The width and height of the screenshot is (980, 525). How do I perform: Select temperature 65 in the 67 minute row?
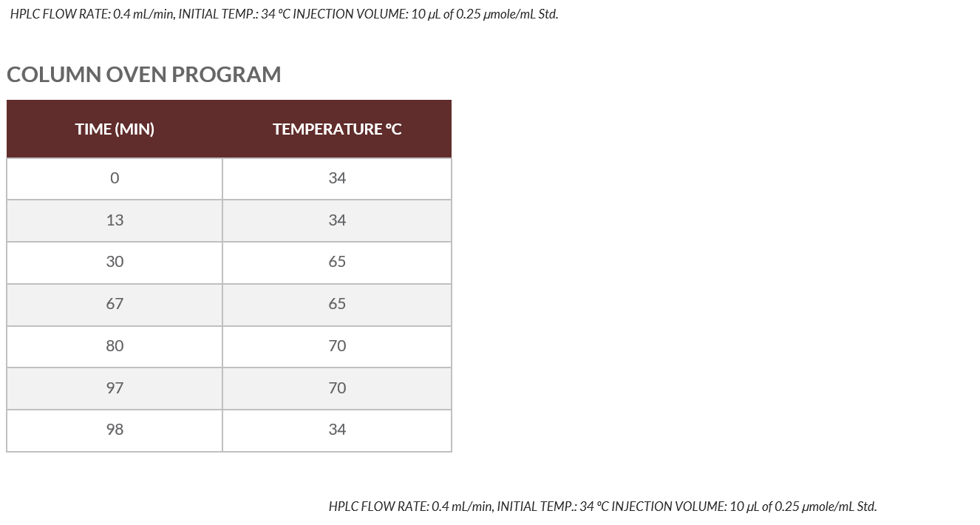coord(337,304)
